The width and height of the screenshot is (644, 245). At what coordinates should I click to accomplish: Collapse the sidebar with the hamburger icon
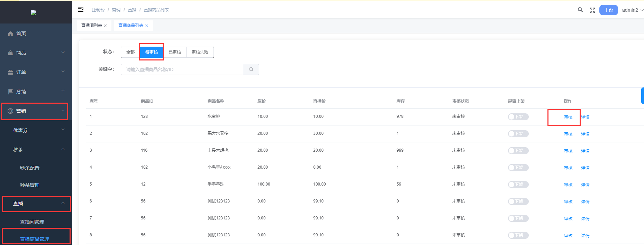pos(81,10)
